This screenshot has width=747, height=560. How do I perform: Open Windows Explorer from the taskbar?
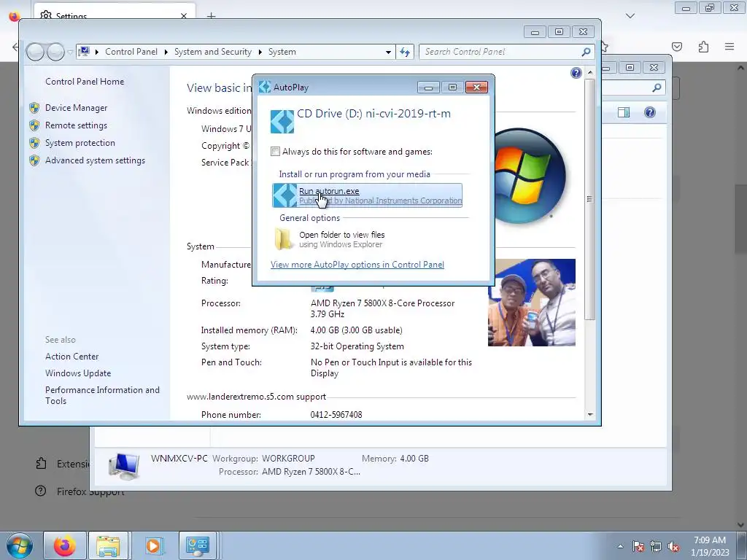coord(108,545)
